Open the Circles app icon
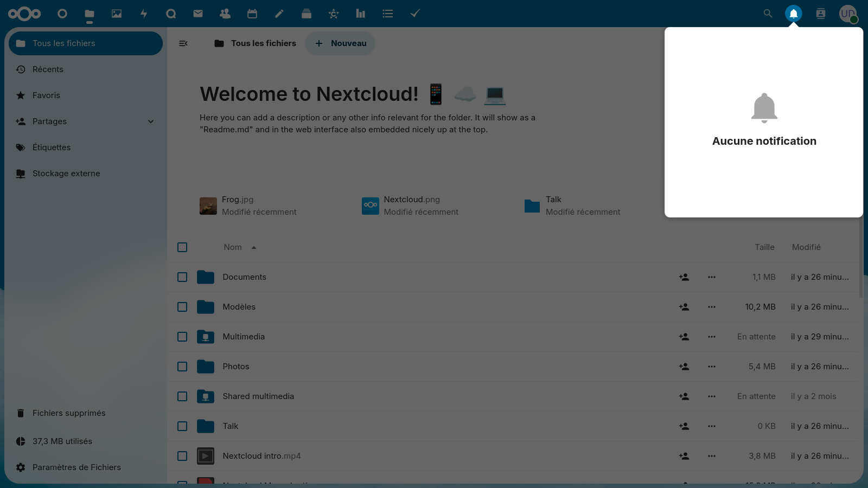Viewport: 868px width, 488px height. coord(334,14)
